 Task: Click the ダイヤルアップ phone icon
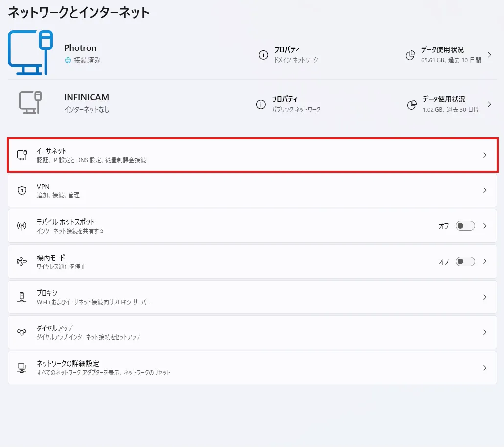pyautogui.click(x=22, y=332)
